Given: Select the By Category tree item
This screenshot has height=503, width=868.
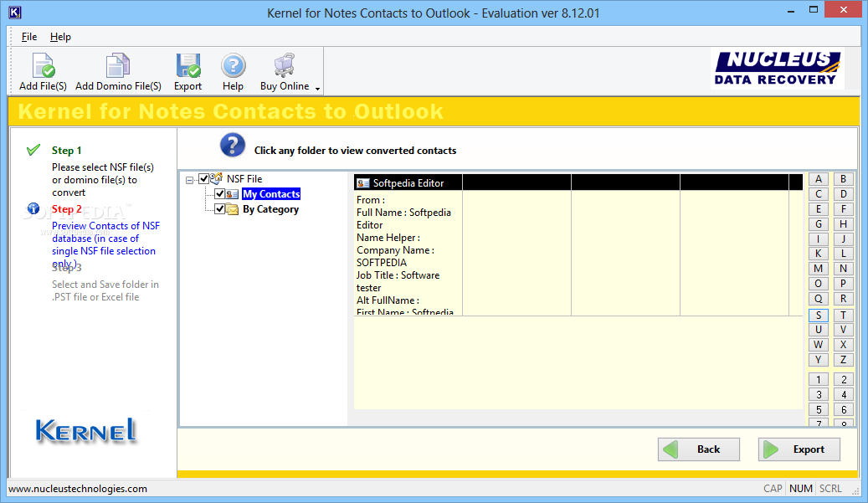Looking at the screenshot, I should tap(270, 209).
